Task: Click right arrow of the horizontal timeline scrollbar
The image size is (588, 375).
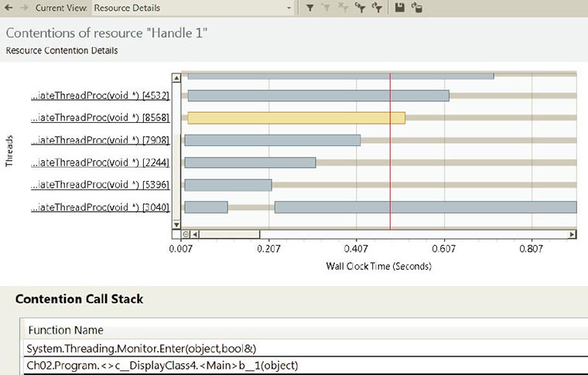Action: pyautogui.click(x=572, y=234)
